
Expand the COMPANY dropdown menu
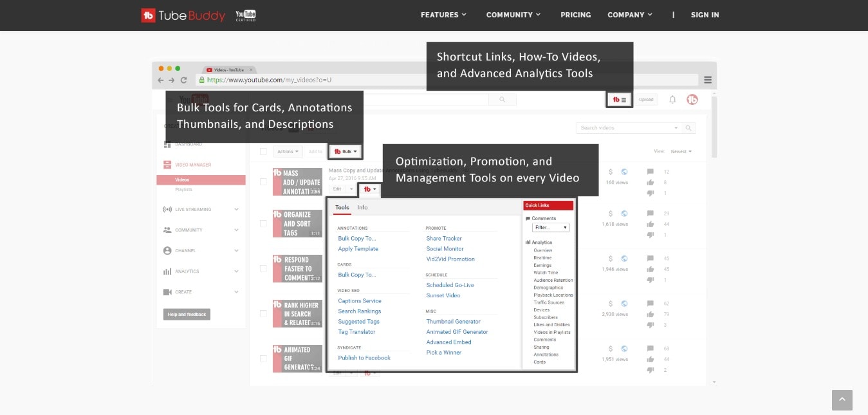(x=630, y=15)
